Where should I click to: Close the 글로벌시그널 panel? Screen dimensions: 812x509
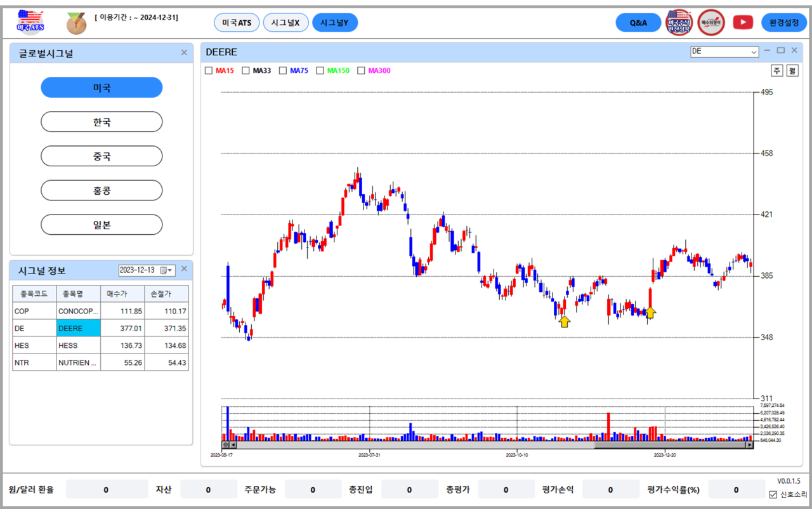[184, 53]
